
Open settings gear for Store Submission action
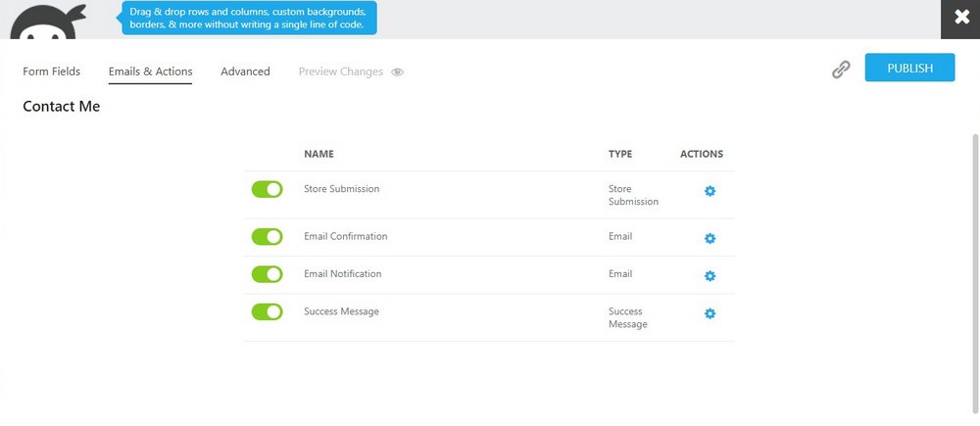tap(710, 191)
